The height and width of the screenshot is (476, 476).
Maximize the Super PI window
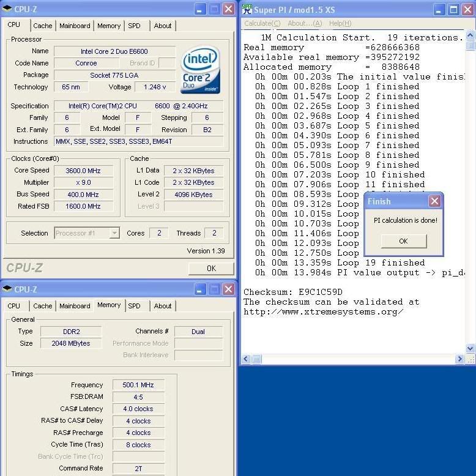pos(453,10)
